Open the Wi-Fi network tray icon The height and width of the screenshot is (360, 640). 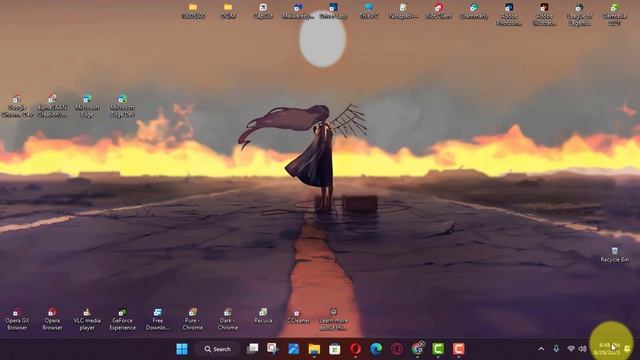[571, 349]
